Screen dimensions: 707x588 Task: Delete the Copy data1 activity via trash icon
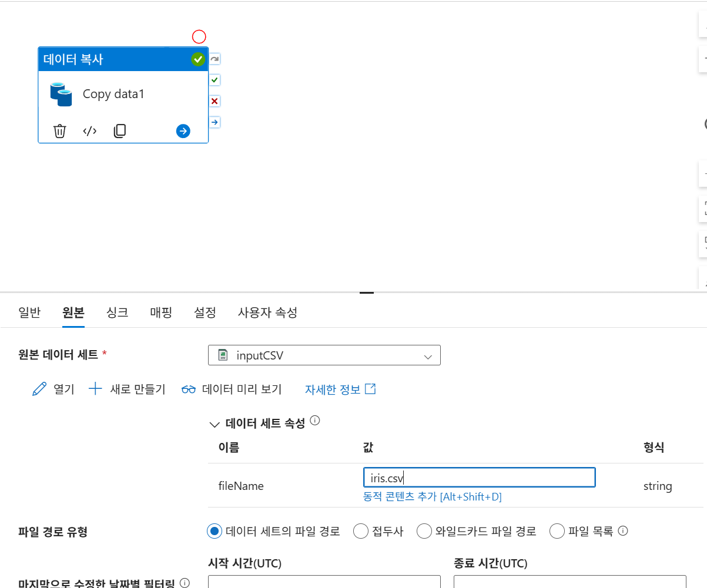click(59, 131)
